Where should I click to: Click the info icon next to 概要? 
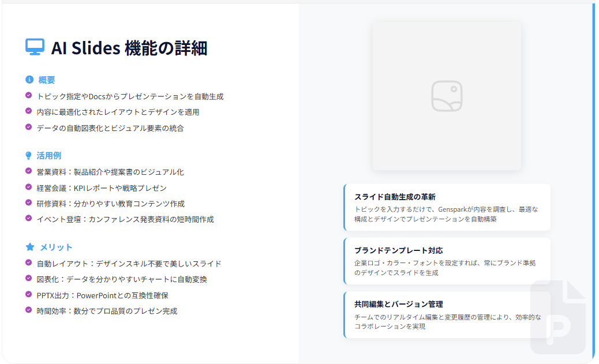click(x=29, y=80)
